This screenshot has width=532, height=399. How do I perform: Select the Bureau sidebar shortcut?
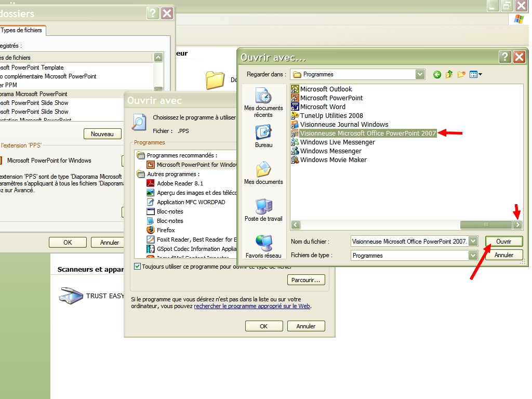[263, 137]
